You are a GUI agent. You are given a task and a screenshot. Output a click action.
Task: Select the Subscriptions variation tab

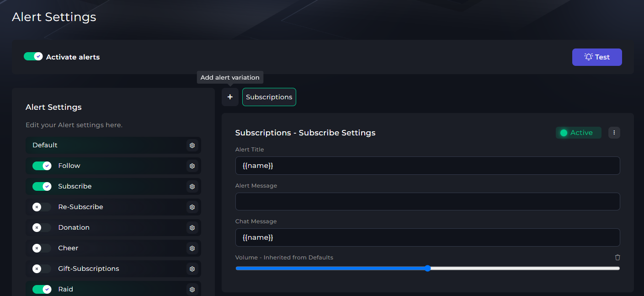click(x=269, y=97)
